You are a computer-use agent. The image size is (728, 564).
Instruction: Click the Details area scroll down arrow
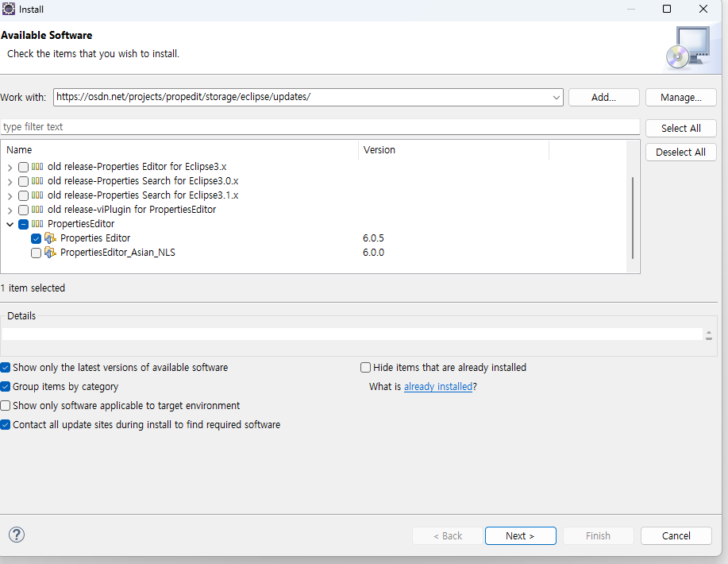coord(708,338)
